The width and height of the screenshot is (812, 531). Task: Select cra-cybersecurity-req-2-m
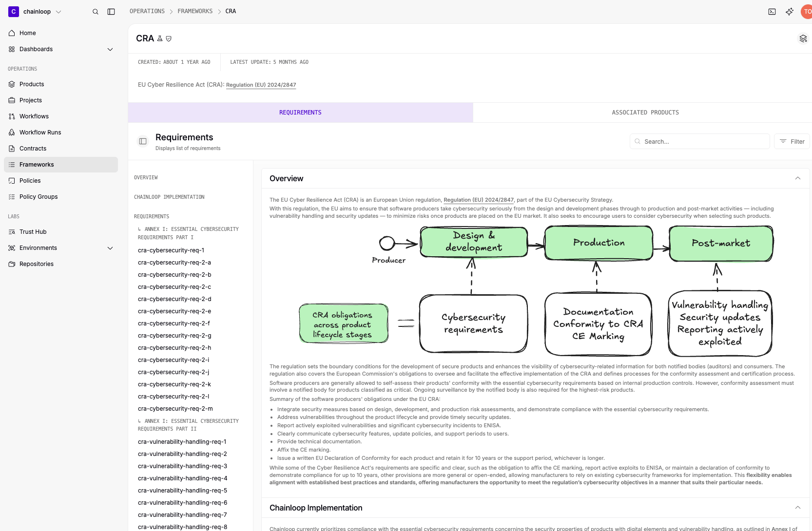pyautogui.click(x=175, y=409)
